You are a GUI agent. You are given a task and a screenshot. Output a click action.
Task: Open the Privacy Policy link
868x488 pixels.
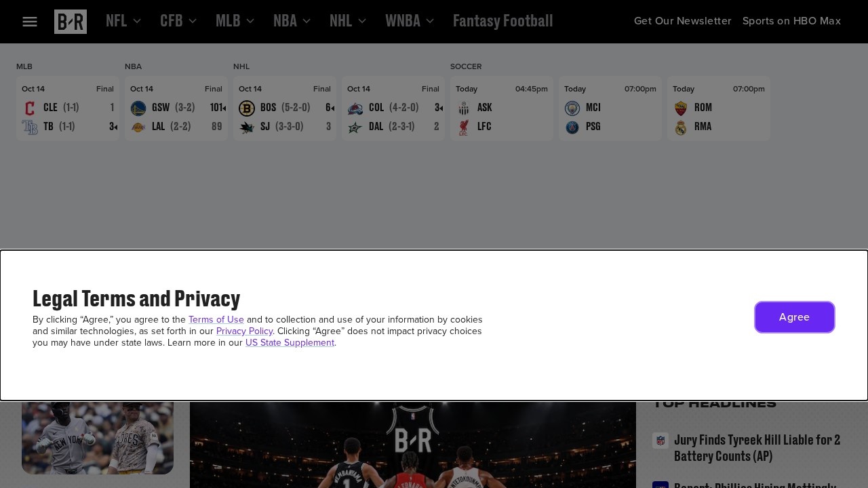245,331
